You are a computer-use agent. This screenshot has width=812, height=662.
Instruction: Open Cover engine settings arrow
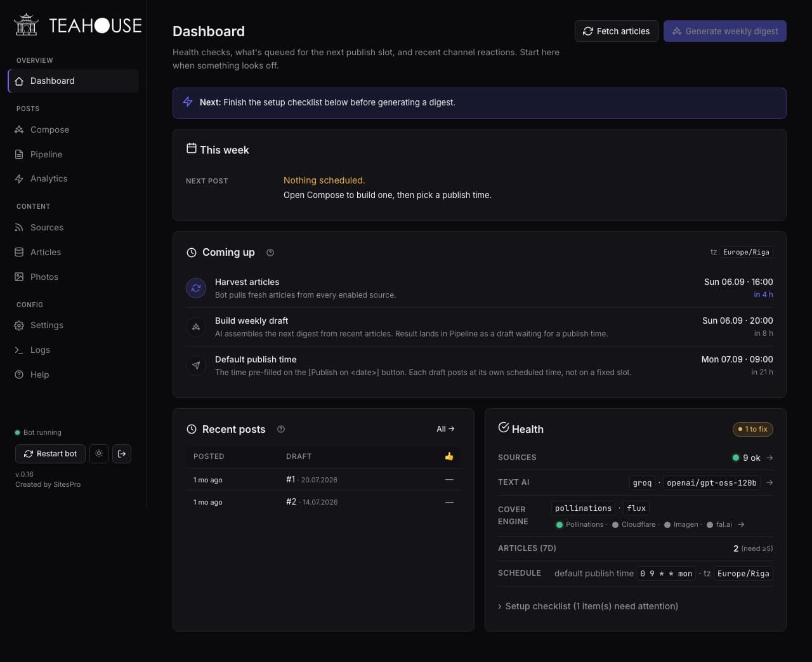[741, 525]
